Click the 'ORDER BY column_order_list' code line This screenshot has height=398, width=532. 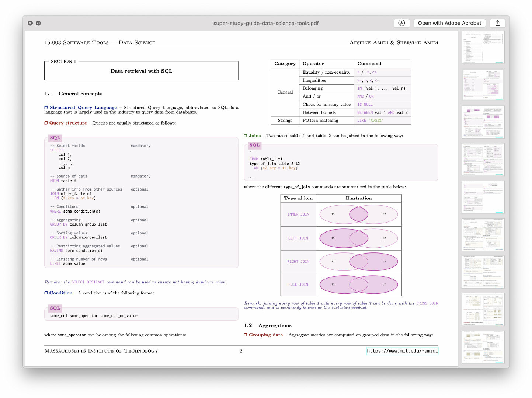[x=79, y=238]
